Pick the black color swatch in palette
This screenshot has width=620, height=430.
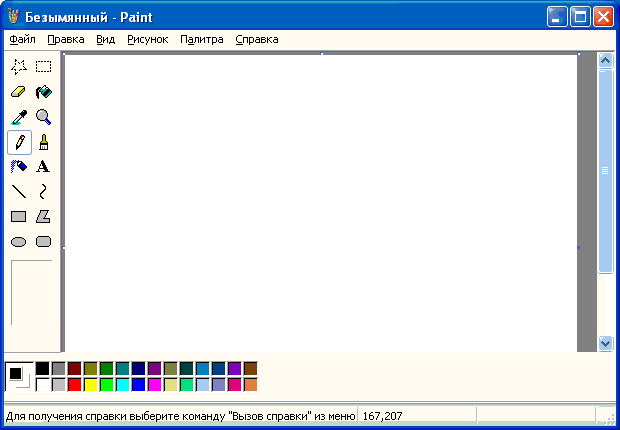[x=43, y=369]
